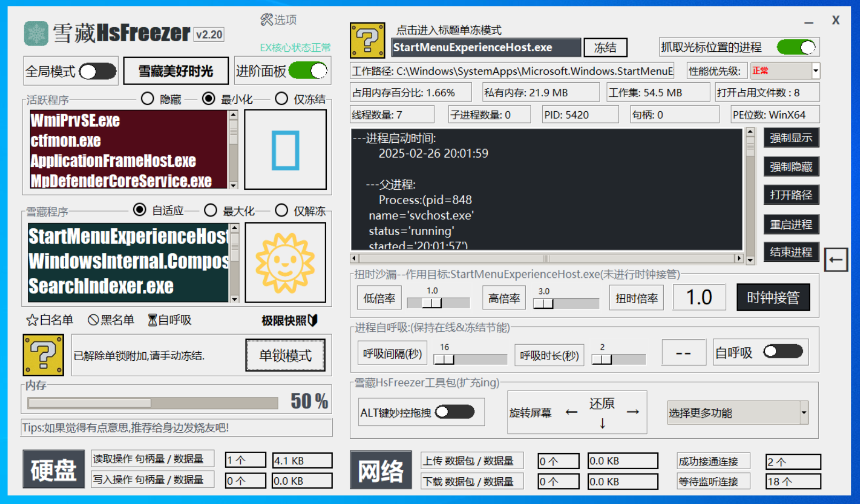860x504 pixels.
Task: Click the left arrow collapse panel icon
Action: tap(835, 260)
